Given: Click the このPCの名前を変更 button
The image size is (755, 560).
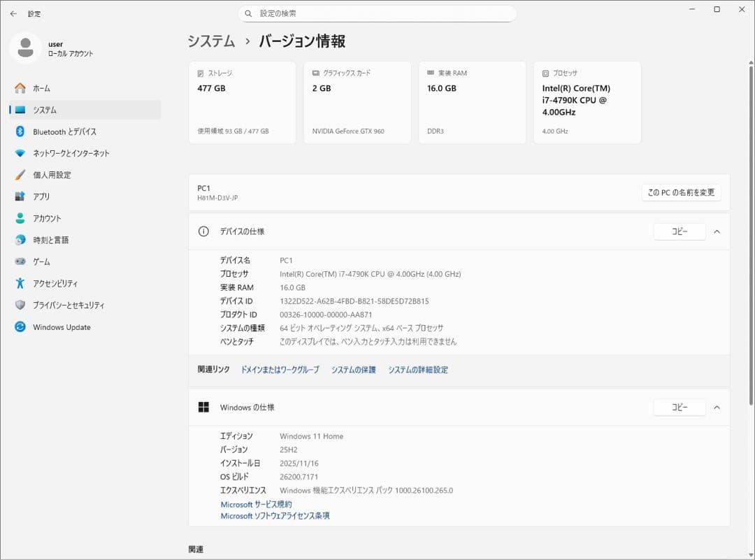Looking at the screenshot, I should click(x=680, y=192).
